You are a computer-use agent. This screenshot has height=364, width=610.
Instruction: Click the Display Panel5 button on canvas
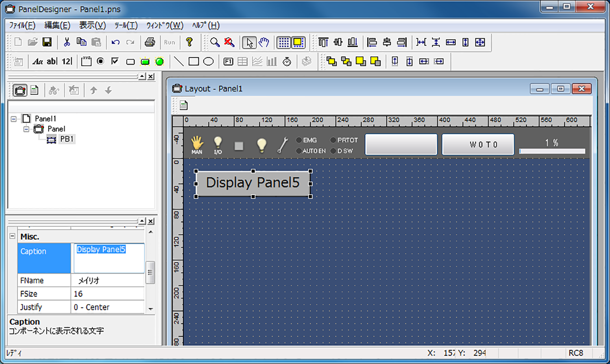(x=253, y=183)
